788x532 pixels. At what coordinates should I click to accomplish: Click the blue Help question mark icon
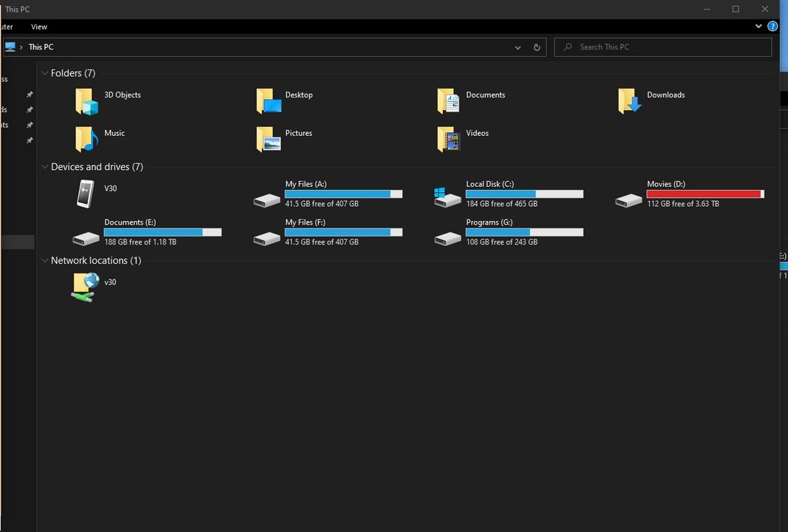pos(772,26)
